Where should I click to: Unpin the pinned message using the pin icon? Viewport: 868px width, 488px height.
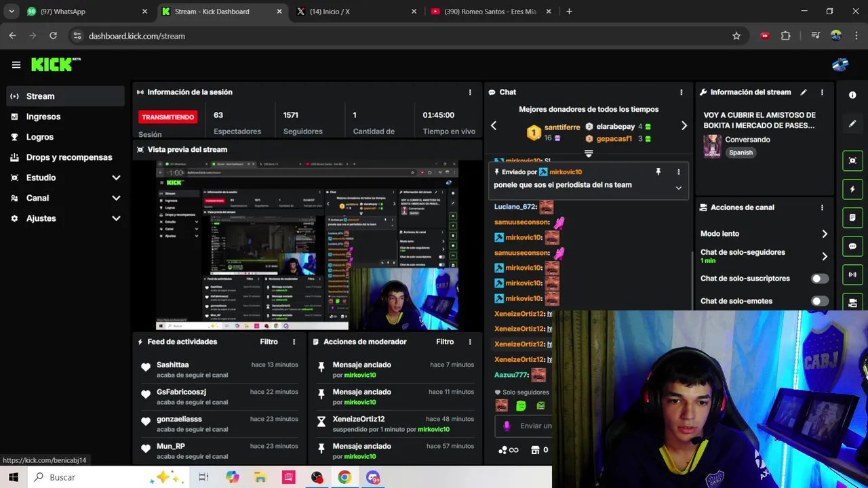[658, 172]
